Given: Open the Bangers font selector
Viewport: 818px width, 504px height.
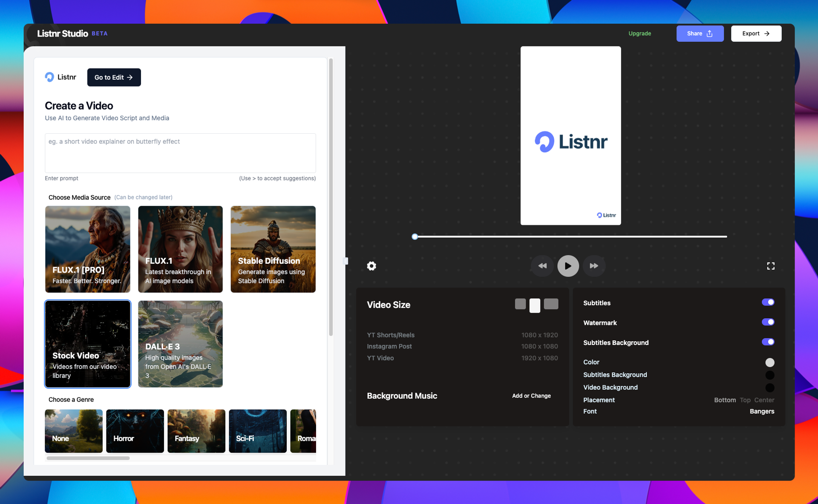Looking at the screenshot, I should pos(762,412).
